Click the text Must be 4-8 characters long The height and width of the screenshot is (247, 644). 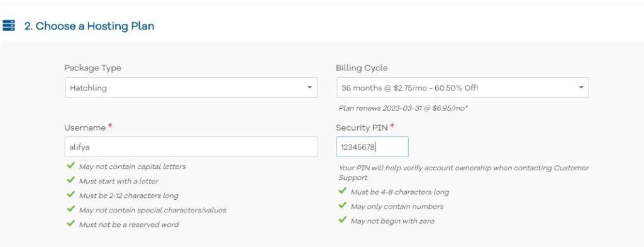(399, 192)
